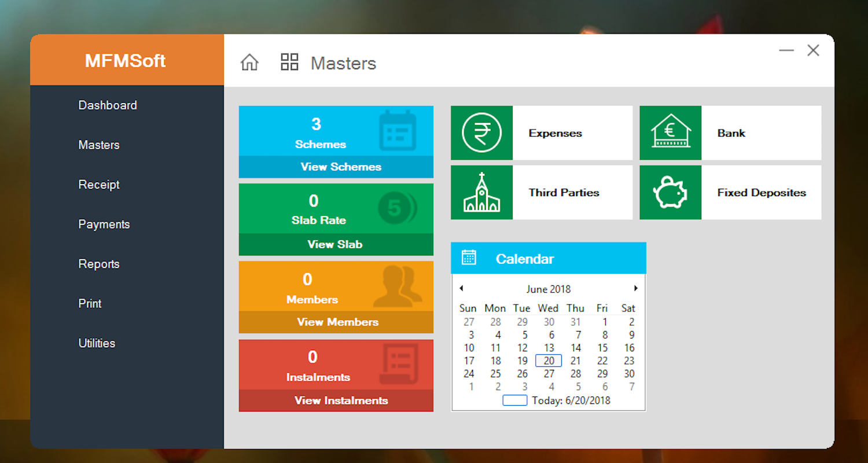
Task: Click the Third Parties church icon
Action: (481, 193)
